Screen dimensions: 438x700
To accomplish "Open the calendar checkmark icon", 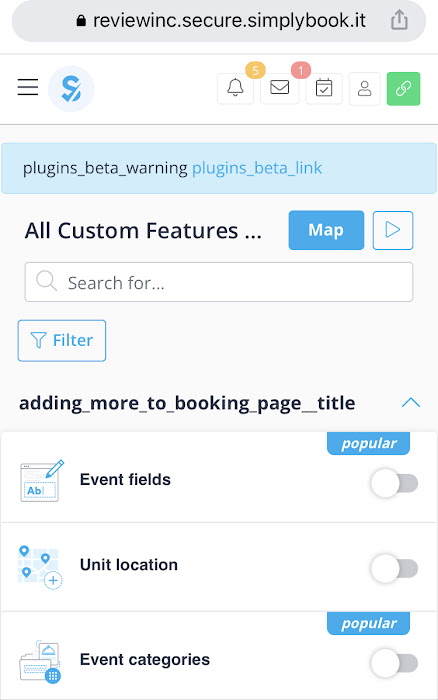I will click(324, 88).
